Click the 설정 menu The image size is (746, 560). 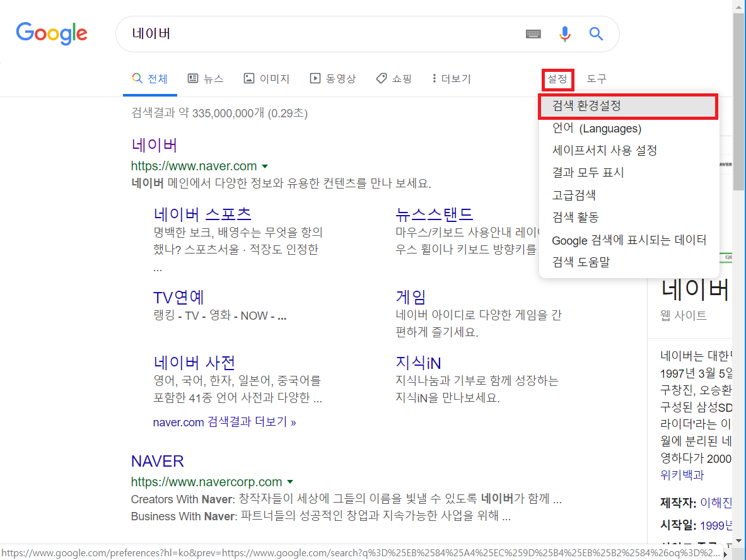[557, 79]
